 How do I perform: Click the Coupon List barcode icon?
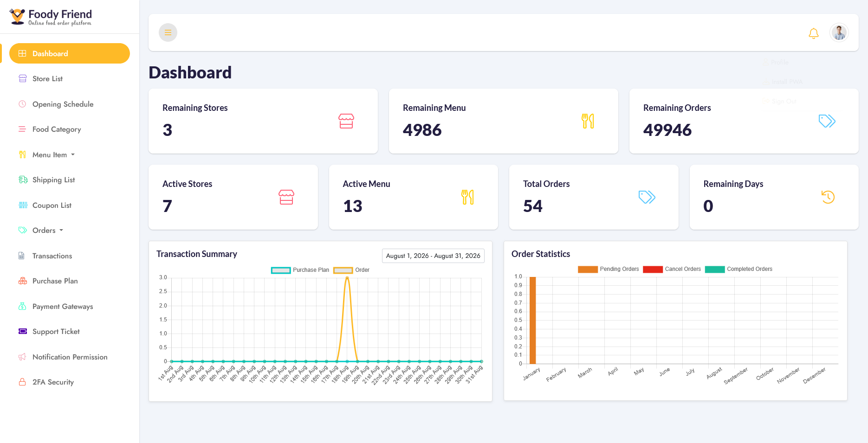coord(23,205)
